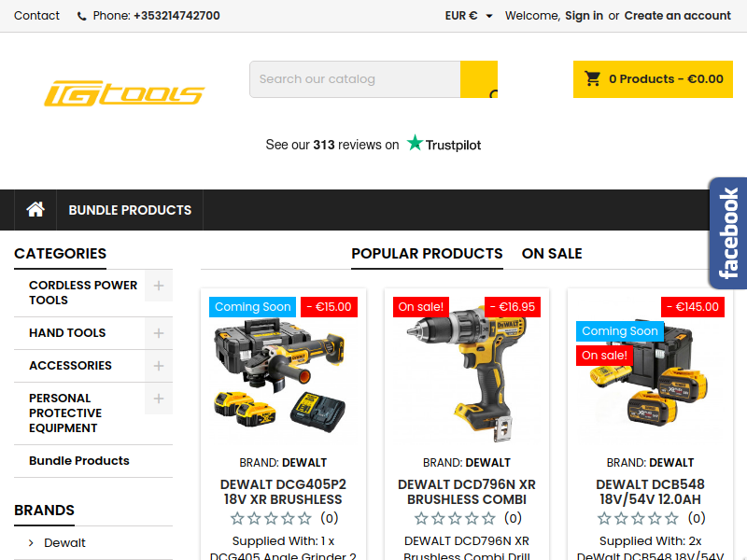Screen dimensions: 747x560
Task: Click the shopping cart icon
Action: point(593,78)
